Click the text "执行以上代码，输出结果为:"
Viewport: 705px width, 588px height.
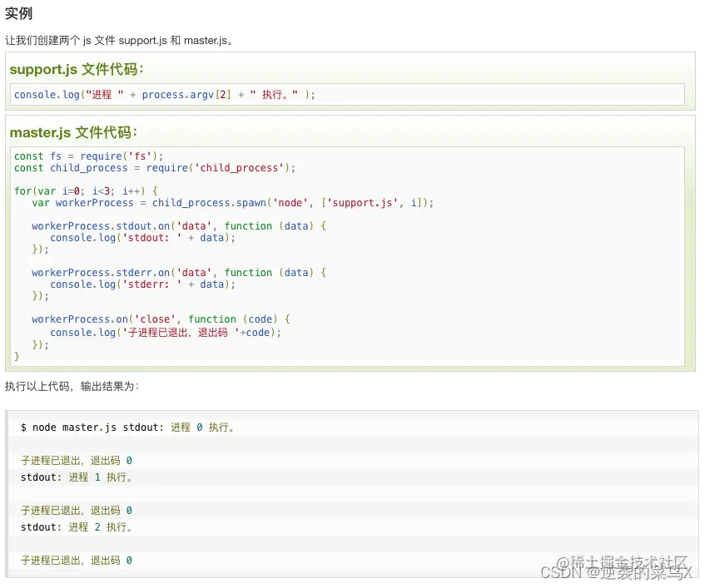72,386
